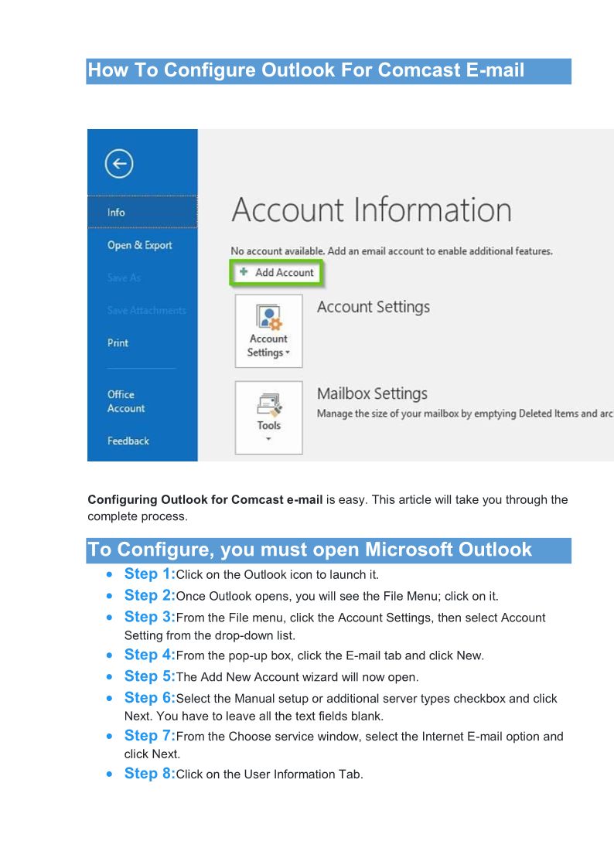Click the green plus icon beside Add Account
This screenshot has width=614, height=868.
coord(244,273)
